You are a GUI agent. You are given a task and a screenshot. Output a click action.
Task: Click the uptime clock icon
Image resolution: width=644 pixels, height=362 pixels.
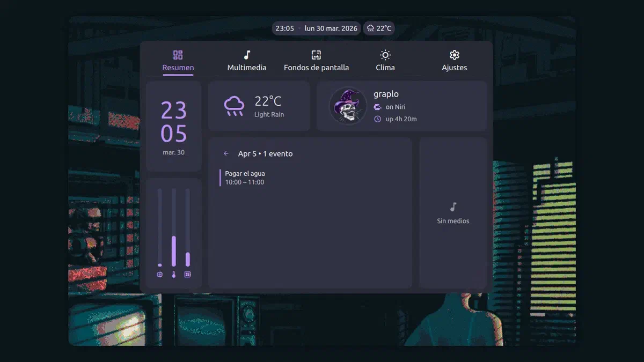pos(377,119)
